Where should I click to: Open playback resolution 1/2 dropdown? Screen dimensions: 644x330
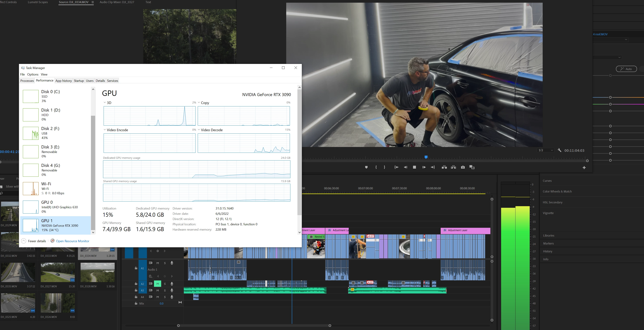(546, 150)
